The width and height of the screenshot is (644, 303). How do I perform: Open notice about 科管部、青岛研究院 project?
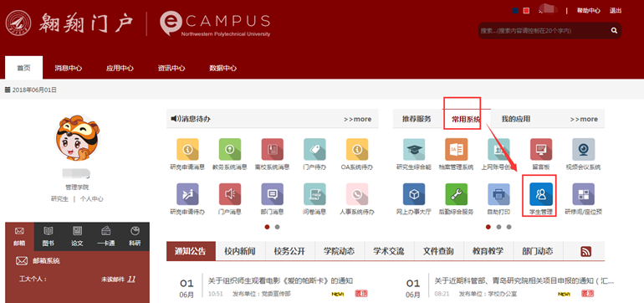(x=524, y=281)
